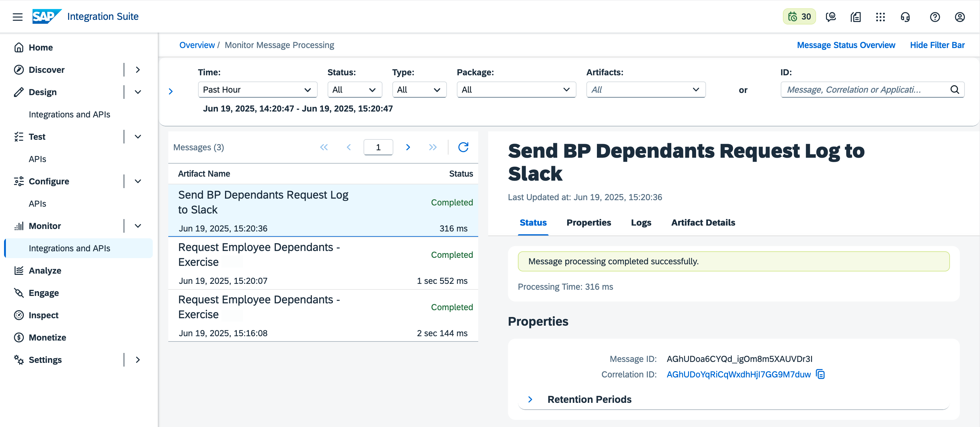Screen dimensions: 980x427
Task: Open the Package filter dropdown
Action: click(516, 90)
